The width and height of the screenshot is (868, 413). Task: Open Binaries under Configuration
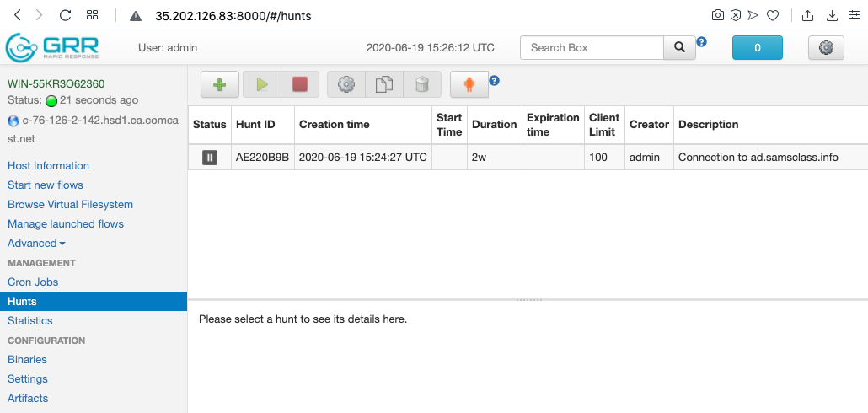coord(27,359)
